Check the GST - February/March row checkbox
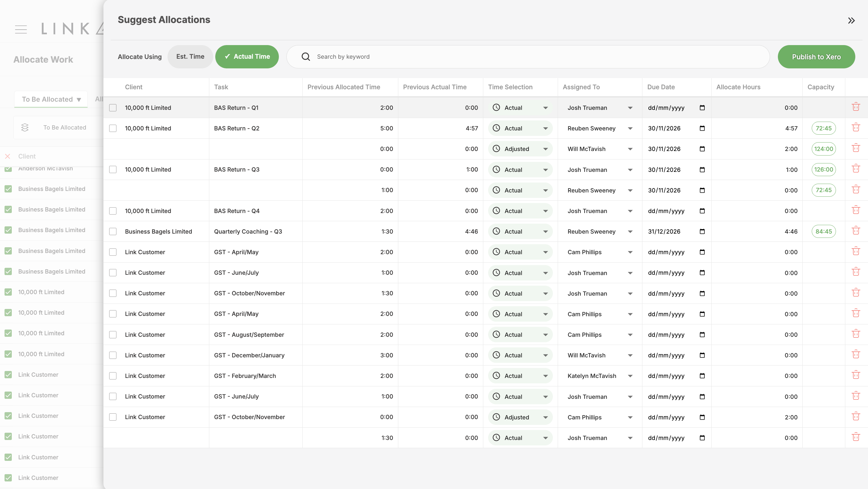This screenshot has width=868, height=489. [x=113, y=376]
